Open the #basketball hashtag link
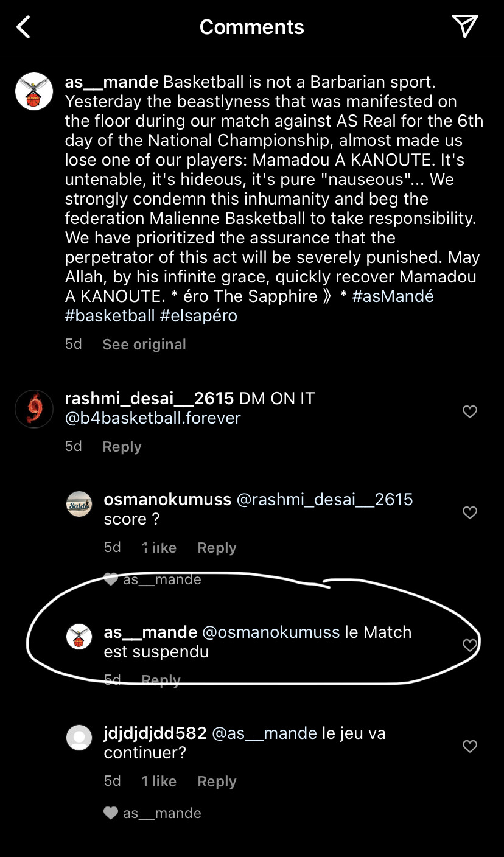Screen dimensions: 504x857 (110, 316)
